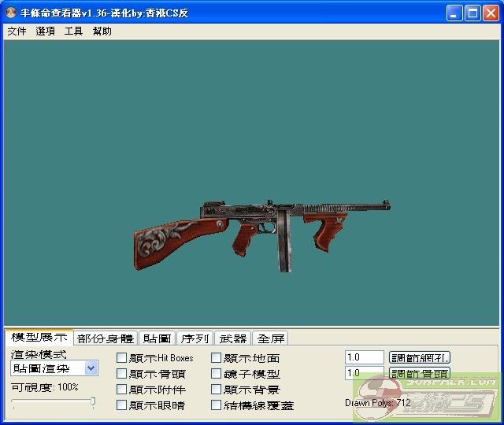Screen dimensions: 504x425
Task: Switch to the 貼圖 (Textures) tab
Action: [157, 338]
